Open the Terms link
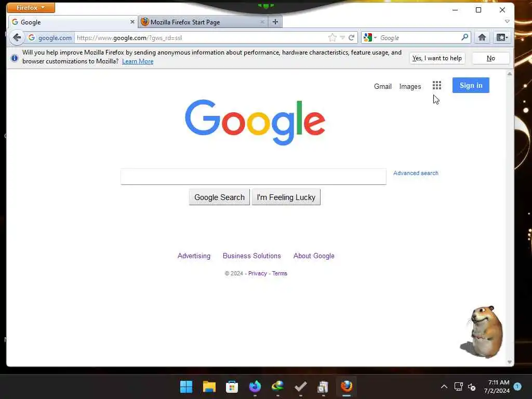 click(280, 273)
